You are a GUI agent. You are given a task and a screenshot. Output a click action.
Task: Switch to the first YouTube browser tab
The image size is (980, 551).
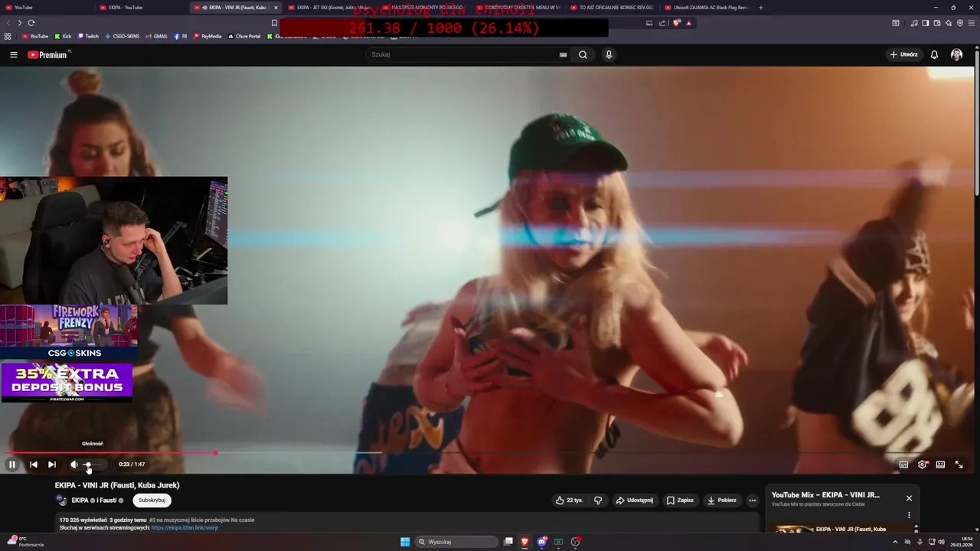point(46,8)
